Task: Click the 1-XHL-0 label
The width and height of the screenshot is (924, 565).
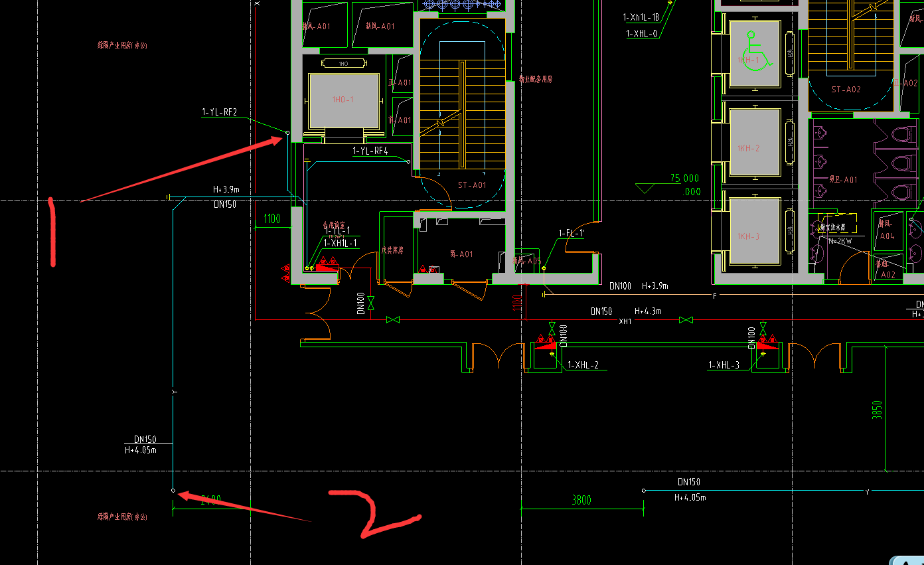Action: pos(642,33)
